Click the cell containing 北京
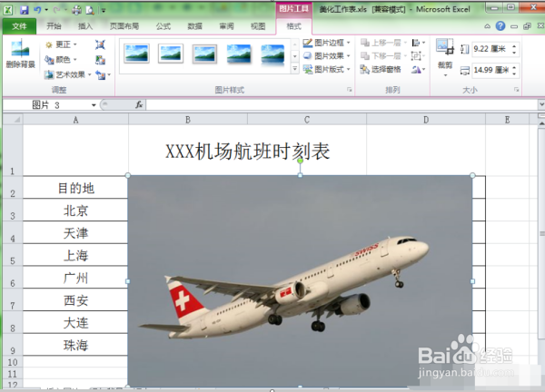545x392 pixels. [x=75, y=211]
